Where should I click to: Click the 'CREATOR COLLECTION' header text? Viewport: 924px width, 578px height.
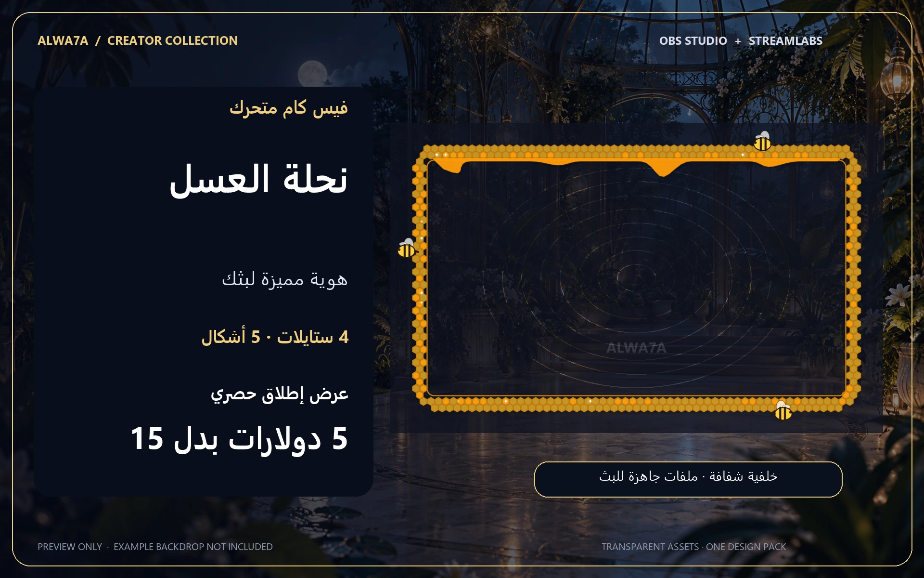click(172, 41)
